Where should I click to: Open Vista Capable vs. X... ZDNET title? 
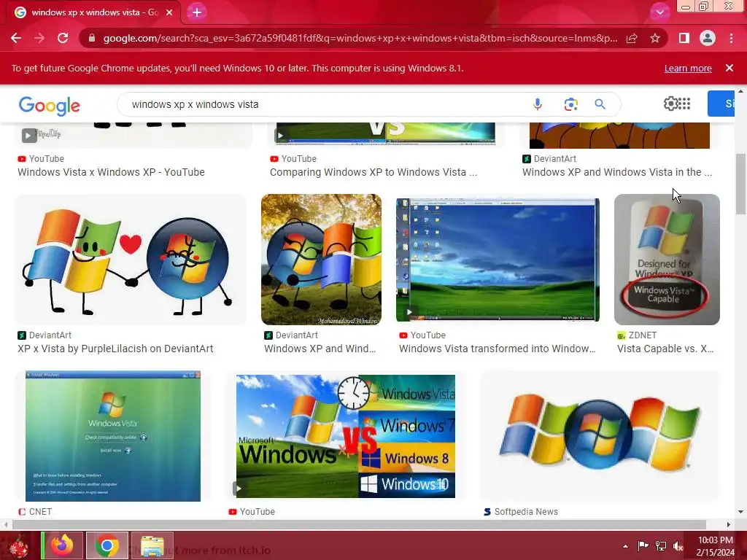pos(665,349)
